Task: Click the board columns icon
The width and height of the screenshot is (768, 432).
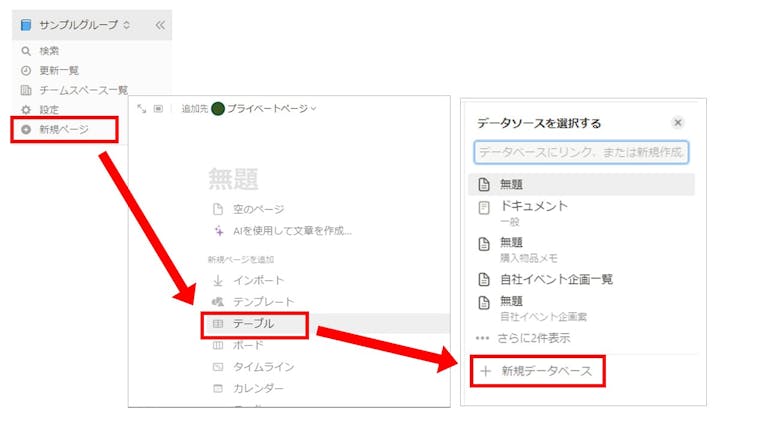Action: click(218, 345)
